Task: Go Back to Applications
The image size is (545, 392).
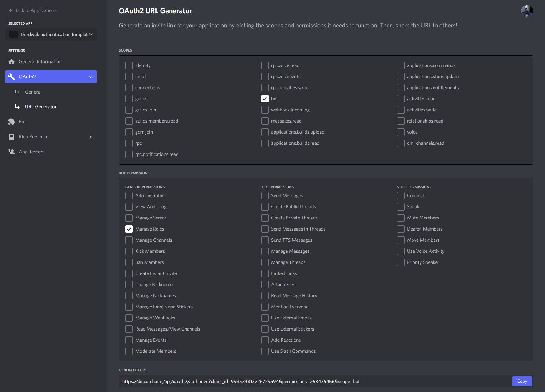Action: pyautogui.click(x=32, y=10)
